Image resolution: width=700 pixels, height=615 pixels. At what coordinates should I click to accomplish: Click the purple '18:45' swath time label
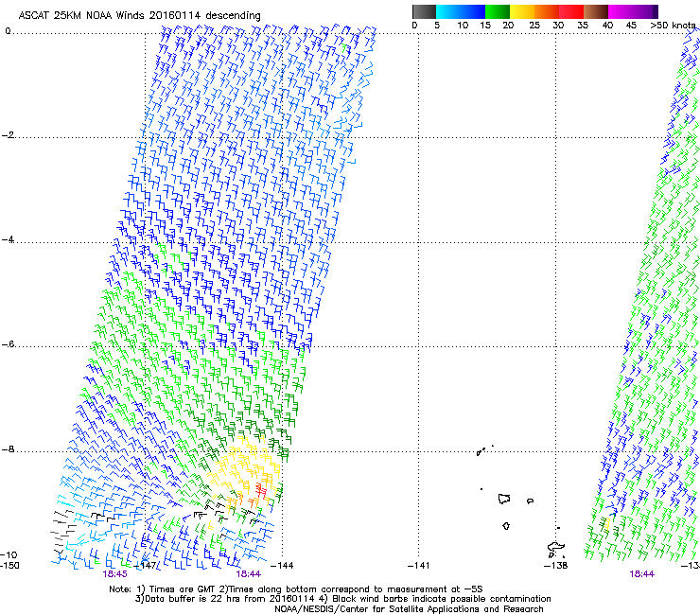[x=114, y=574]
